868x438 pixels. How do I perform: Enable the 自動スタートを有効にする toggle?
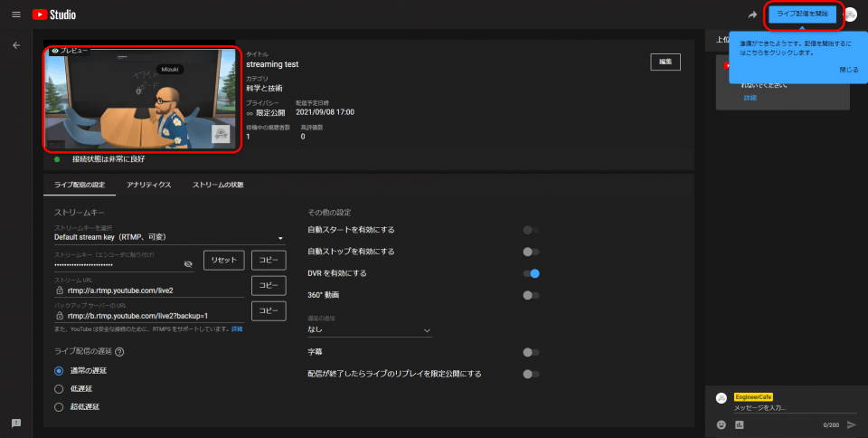pyautogui.click(x=531, y=230)
